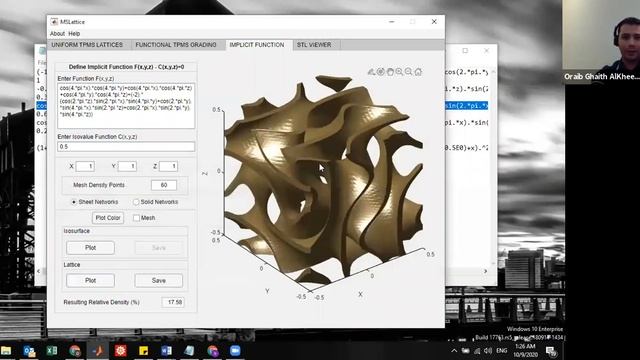Open Word from the taskbar
The width and height of the screenshot is (640, 360).
point(166,351)
